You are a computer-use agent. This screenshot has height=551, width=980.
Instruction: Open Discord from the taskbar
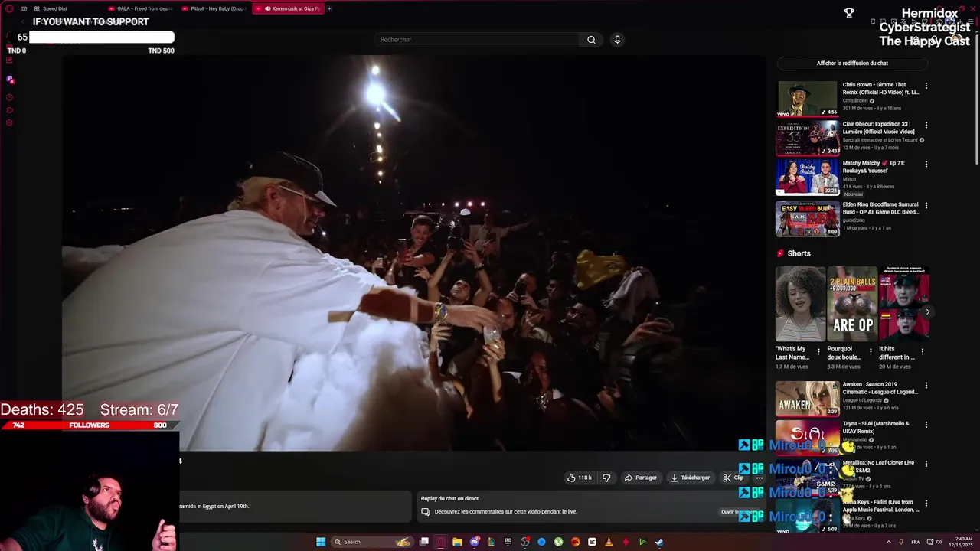coord(474,542)
